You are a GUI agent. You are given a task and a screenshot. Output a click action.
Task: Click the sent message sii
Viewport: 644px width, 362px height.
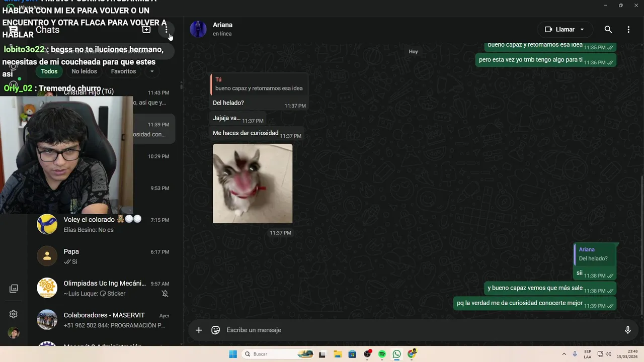tap(595, 273)
